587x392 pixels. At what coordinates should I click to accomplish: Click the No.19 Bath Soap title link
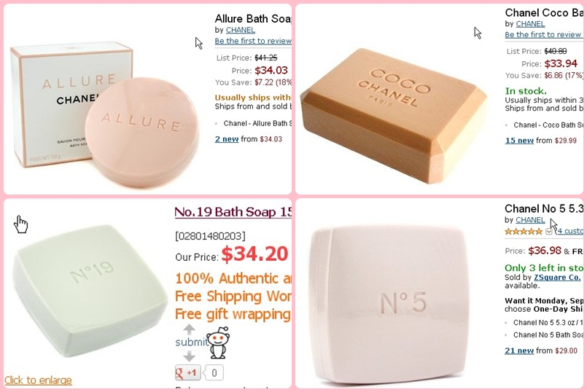[x=233, y=212]
